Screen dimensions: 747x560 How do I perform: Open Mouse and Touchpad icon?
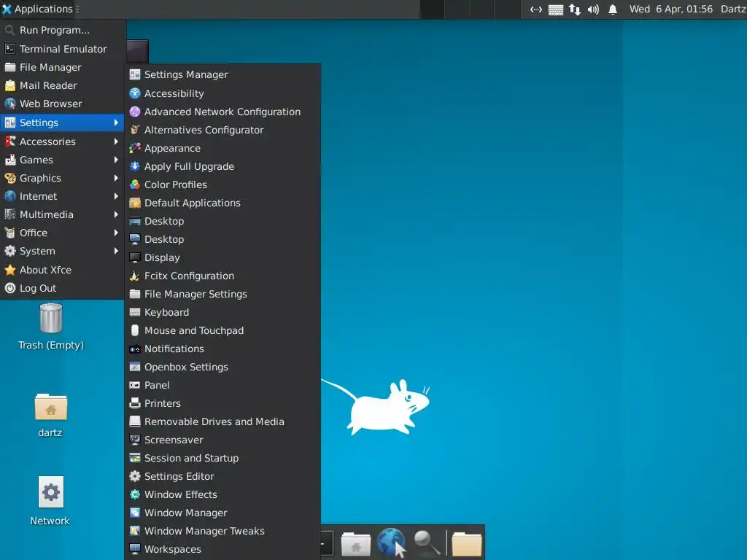(135, 330)
